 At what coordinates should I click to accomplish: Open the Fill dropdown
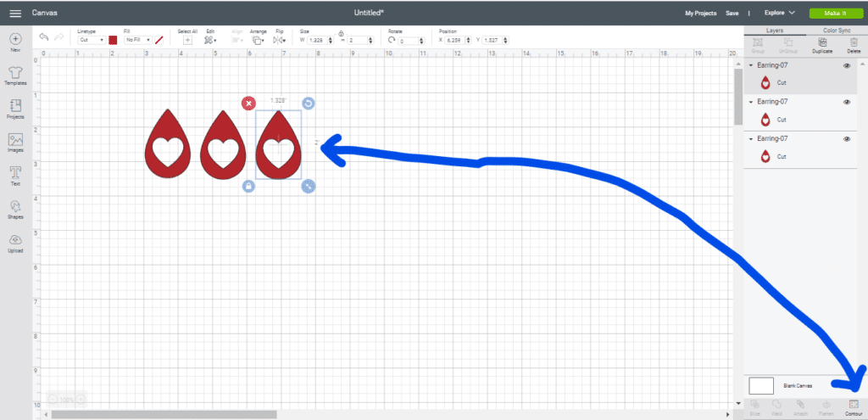click(137, 40)
